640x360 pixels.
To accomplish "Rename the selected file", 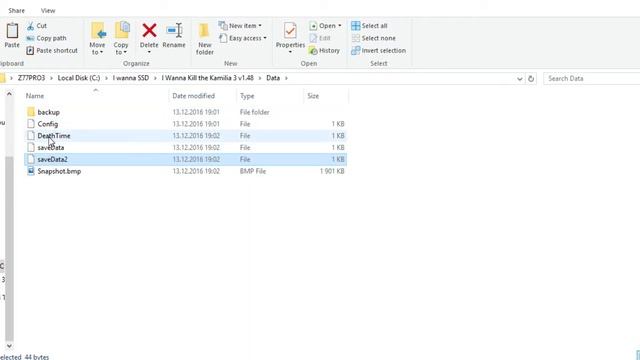I will click(174, 36).
